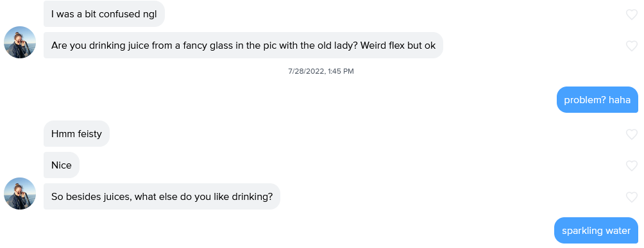Click the "1:45 PM" time text

click(341, 71)
